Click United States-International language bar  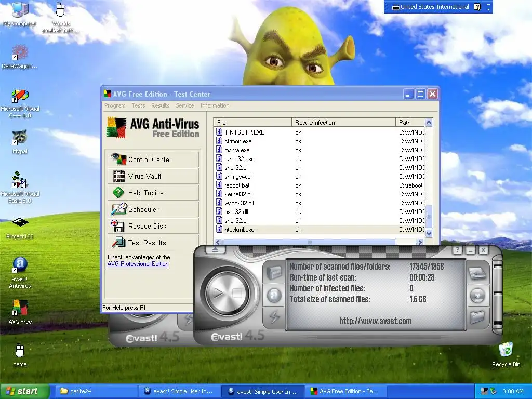click(430, 7)
